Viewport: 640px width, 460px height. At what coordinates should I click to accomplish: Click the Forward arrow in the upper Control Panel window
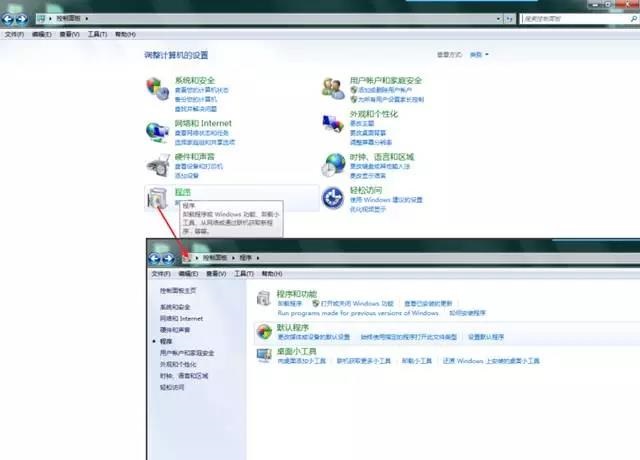[21, 19]
